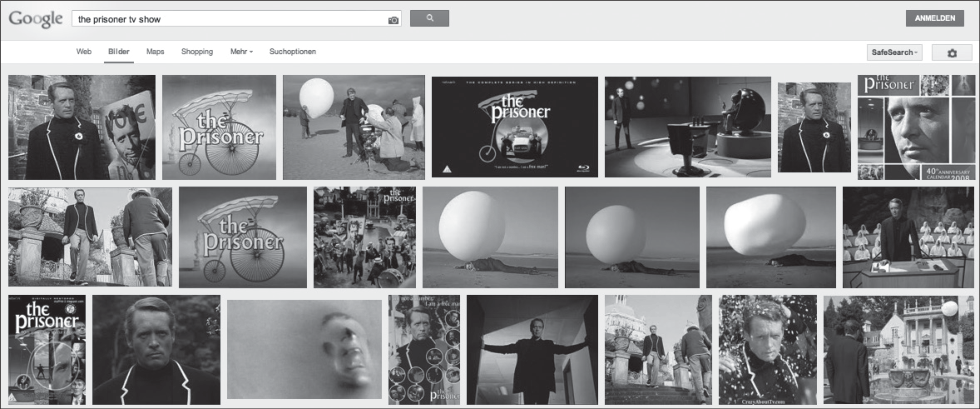Open the settings gear menu
Image resolution: width=980 pixels, height=409 pixels.
[x=952, y=53]
